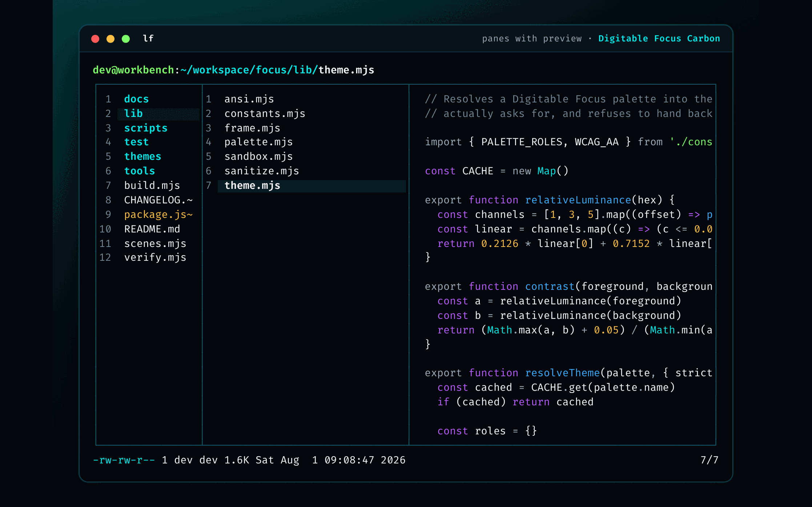The width and height of the screenshot is (812, 507).
Task: Click the const b = relativeLuminance(background) line
Action: 559,316
